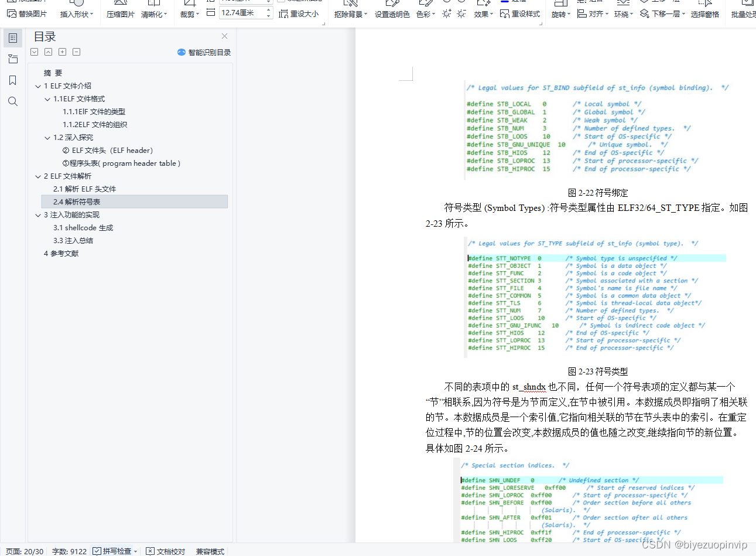Click 重设样式 reset style button
Viewport: 756px width, 556px height.
click(x=520, y=13)
